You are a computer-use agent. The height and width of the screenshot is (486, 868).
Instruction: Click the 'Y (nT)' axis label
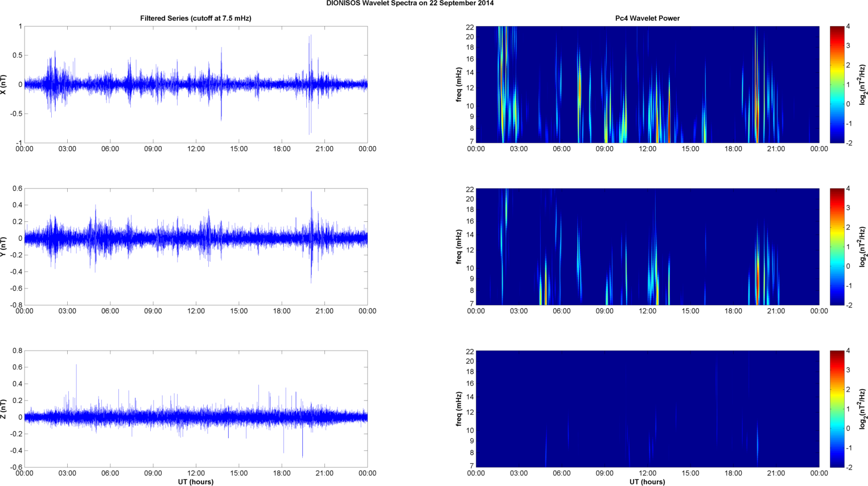point(4,246)
